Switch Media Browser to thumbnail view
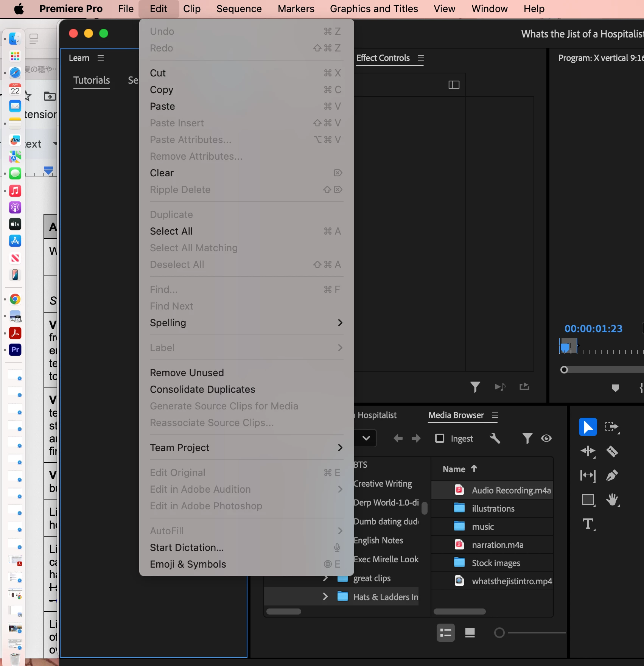This screenshot has height=666, width=644. [x=470, y=633]
